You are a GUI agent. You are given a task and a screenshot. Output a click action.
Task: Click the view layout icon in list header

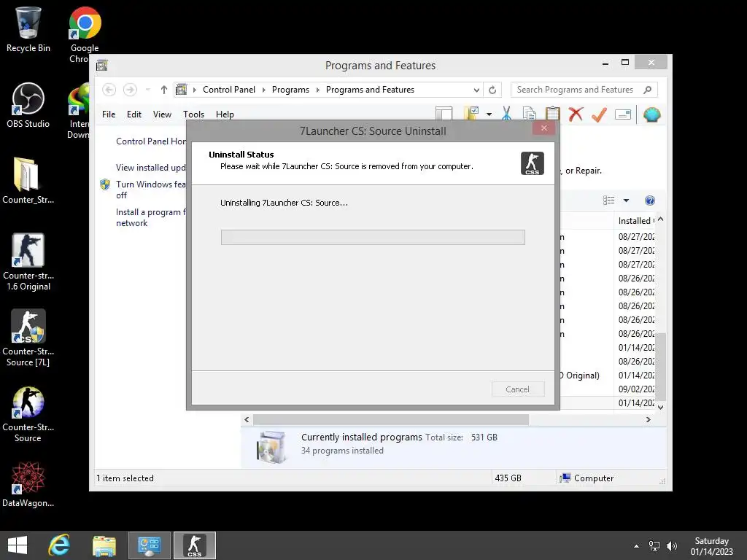click(x=609, y=201)
